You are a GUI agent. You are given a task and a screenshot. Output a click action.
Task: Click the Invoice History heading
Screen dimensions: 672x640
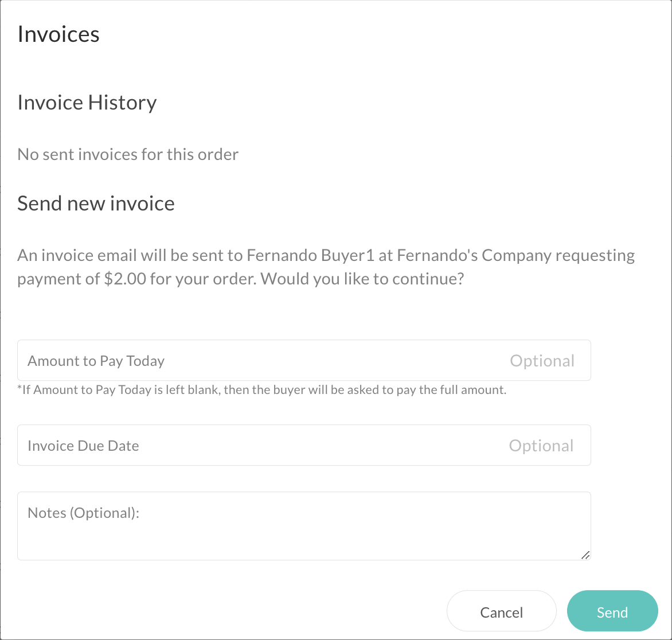pyautogui.click(x=87, y=103)
